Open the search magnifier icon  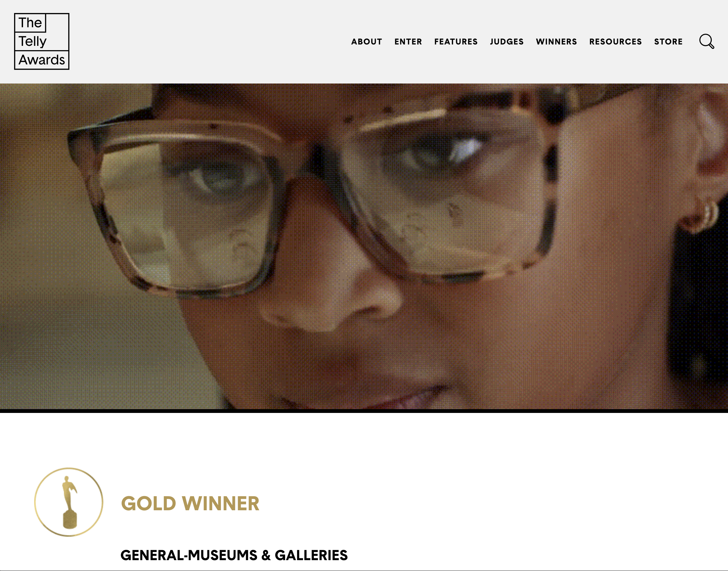pos(707,41)
